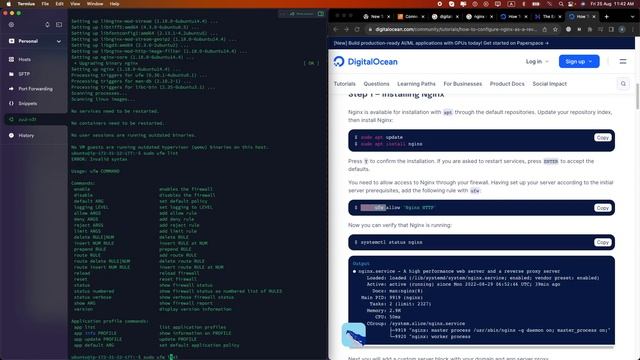Switch to the 'The E' browser tab

548,17
